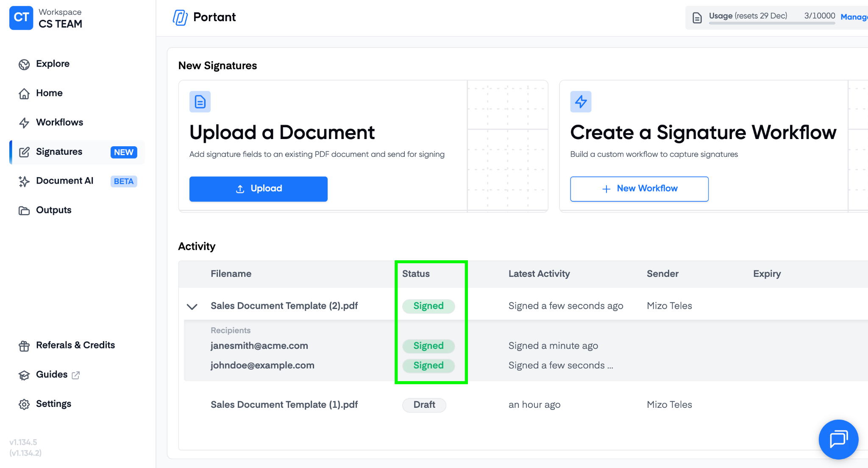
Task: Click the Status column header
Action: coord(416,274)
